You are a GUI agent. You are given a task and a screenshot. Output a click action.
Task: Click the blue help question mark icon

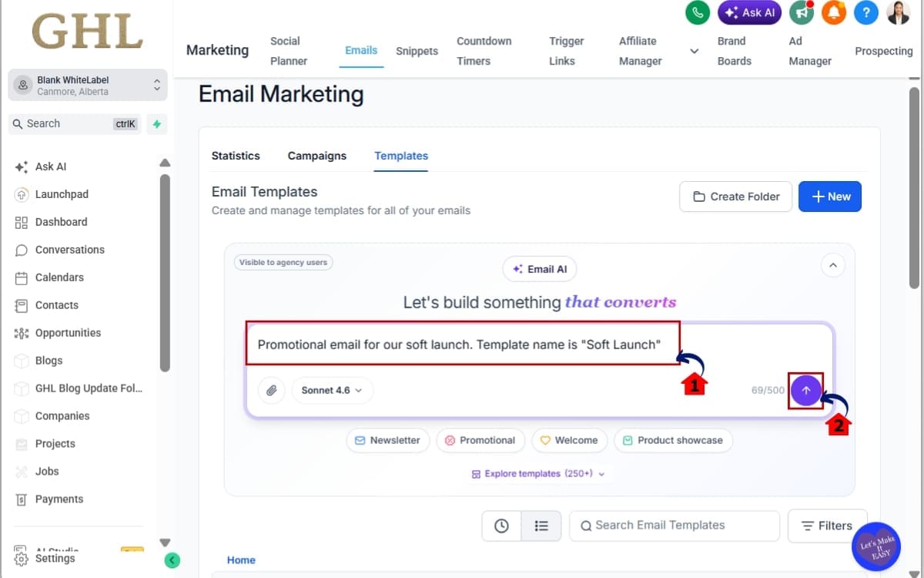click(x=866, y=12)
